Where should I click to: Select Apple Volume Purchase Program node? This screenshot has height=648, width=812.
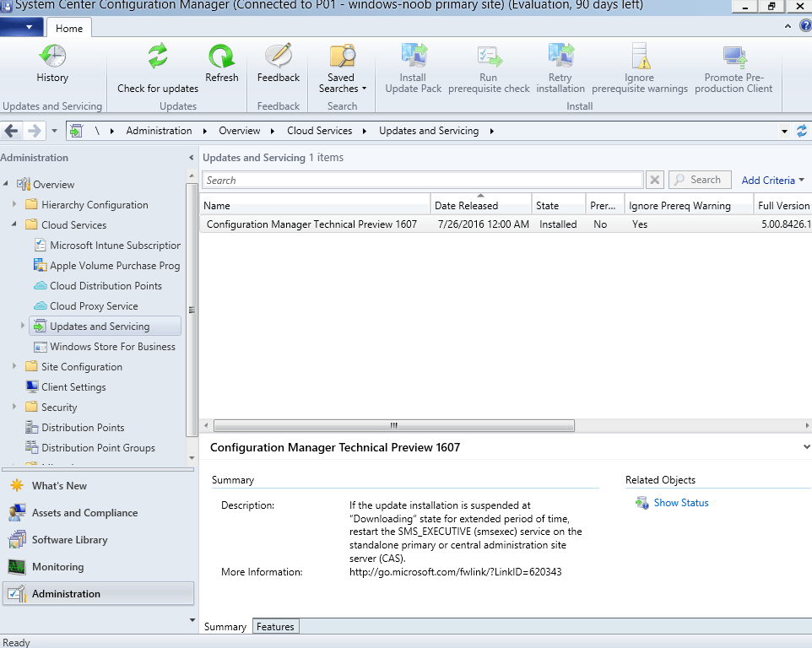point(106,266)
